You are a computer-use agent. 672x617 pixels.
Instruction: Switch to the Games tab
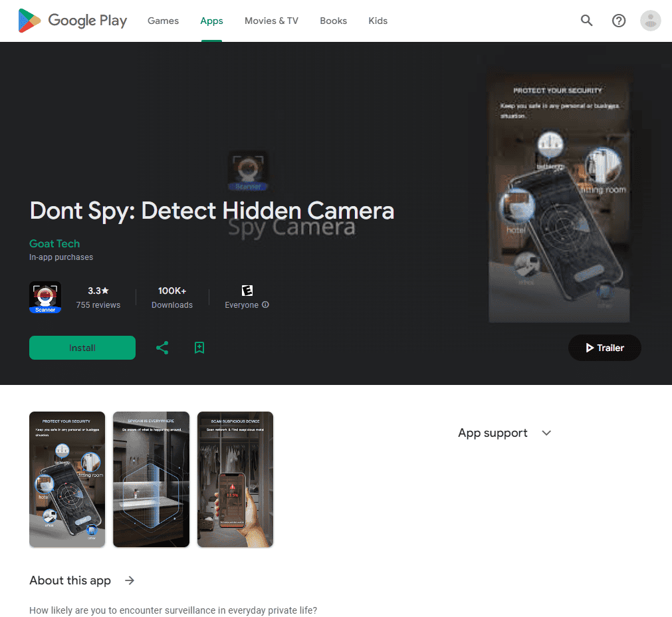coord(163,21)
